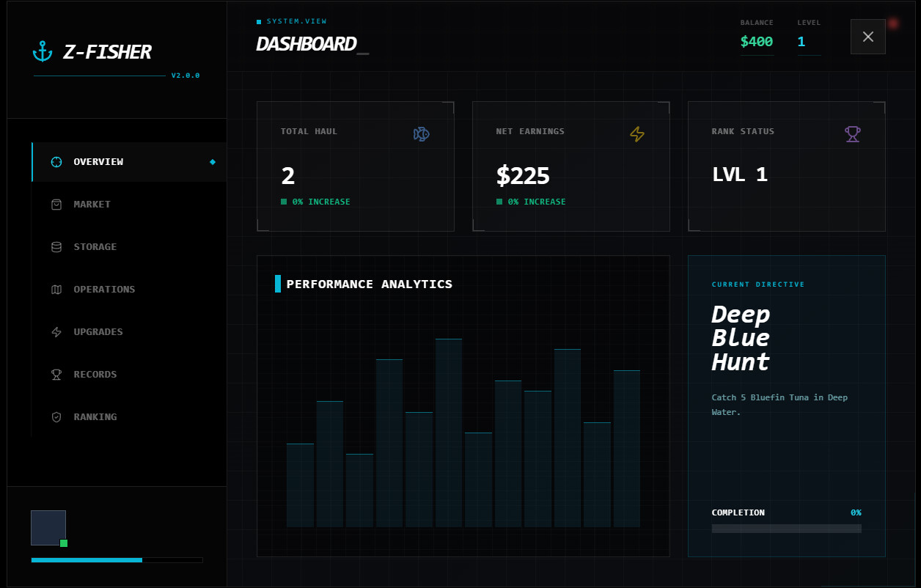Click the Total Haul stat card
This screenshot has width=921, height=588.
[x=355, y=166]
